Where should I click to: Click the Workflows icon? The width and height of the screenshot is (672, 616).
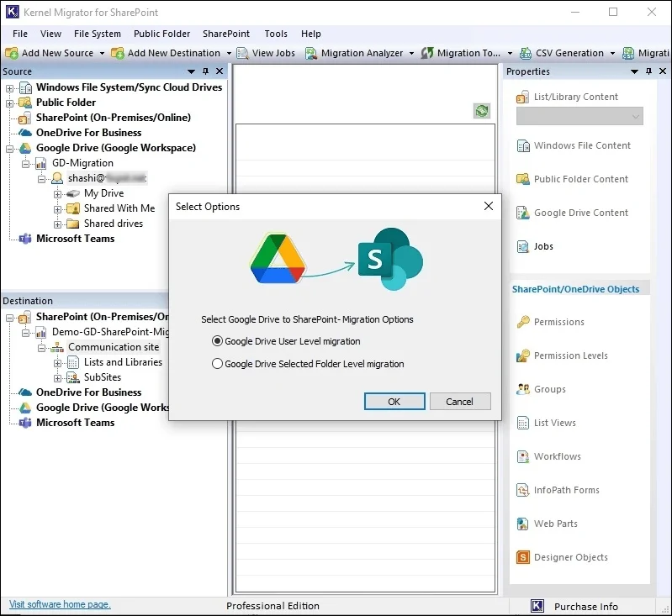pos(523,456)
